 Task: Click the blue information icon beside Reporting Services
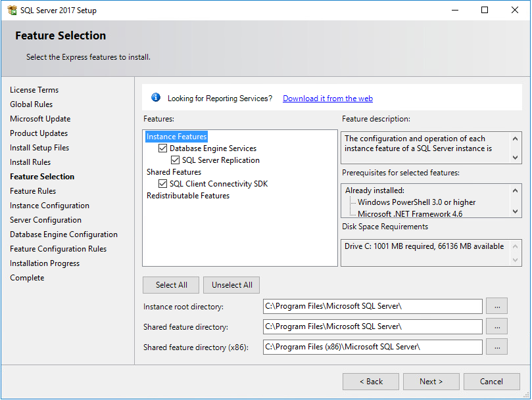click(156, 98)
